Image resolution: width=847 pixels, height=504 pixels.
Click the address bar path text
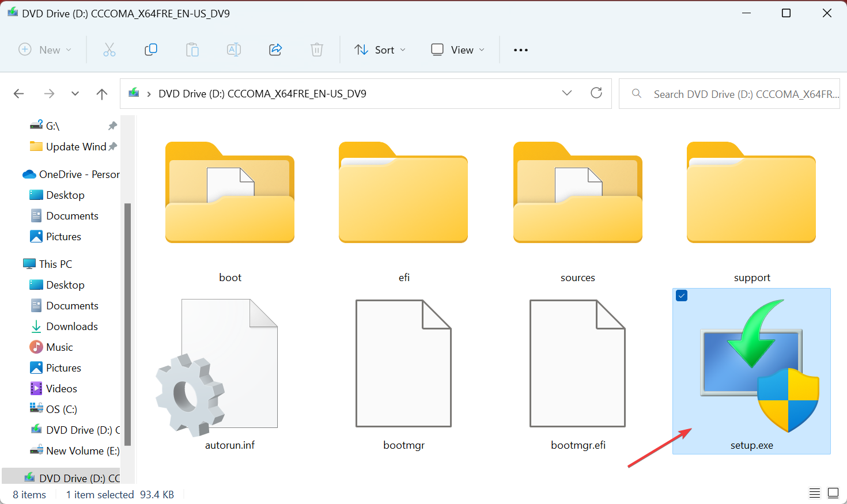click(x=262, y=94)
